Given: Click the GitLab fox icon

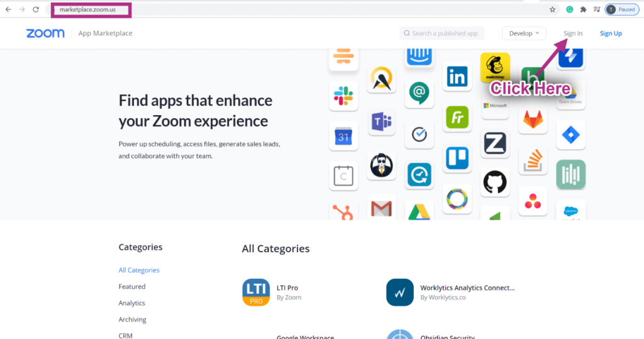Looking at the screenshot, I should 533,119.
